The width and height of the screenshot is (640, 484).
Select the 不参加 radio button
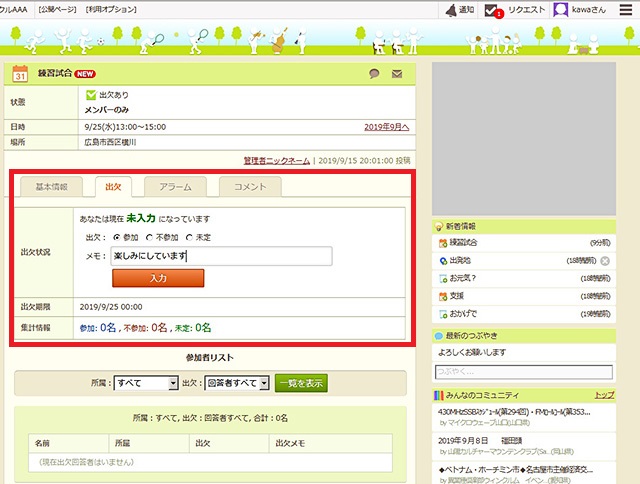coord(150,237)
